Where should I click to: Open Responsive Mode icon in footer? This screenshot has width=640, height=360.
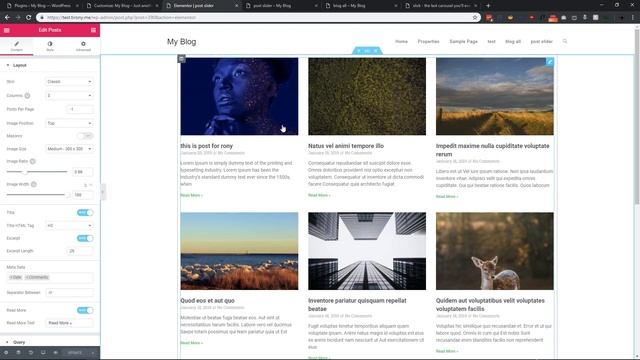tap(43, 353)
